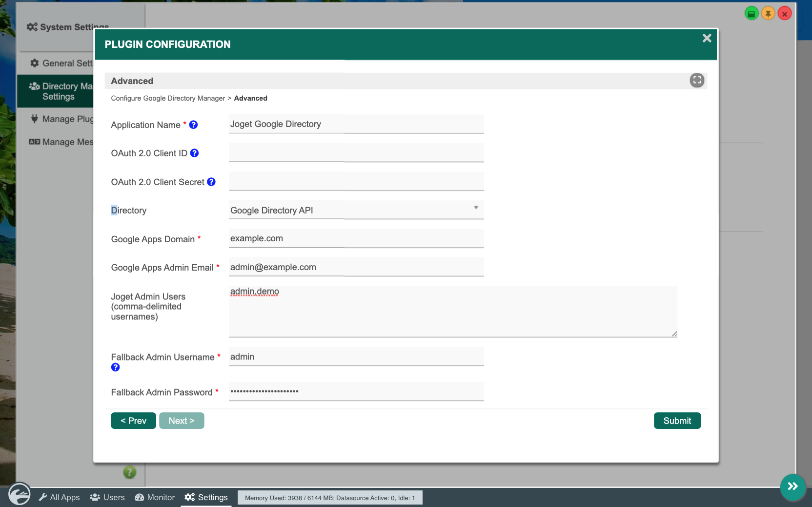Open Monitor from the bottom bar
Viewport: 812px width, 507px height.
pos(155,497)
